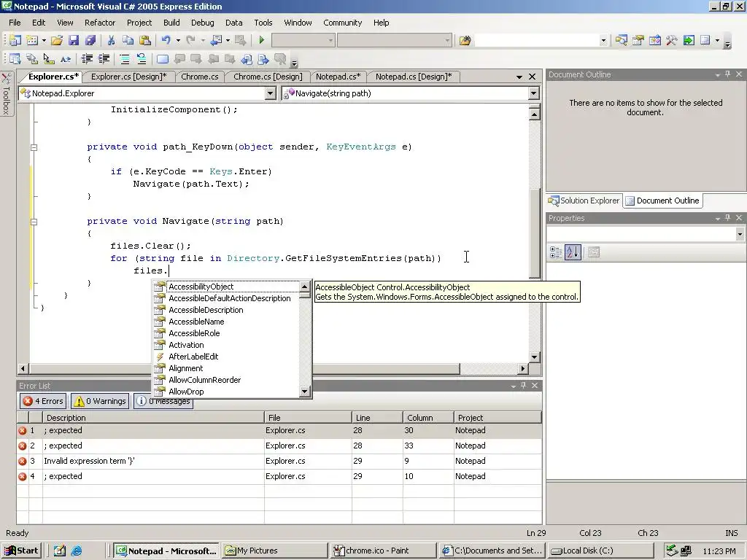This screenshot has width=747, height=560.
Task: Open the Community menu
Action: [343, 23]
